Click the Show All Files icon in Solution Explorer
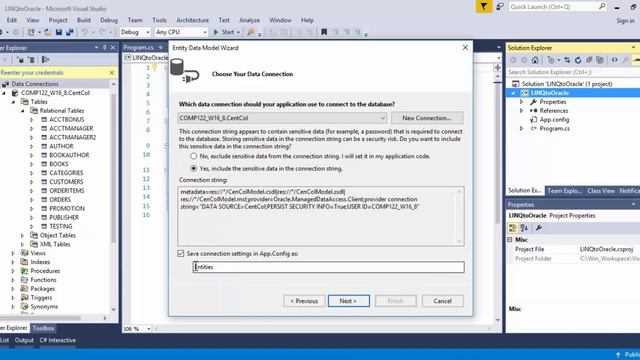The width and height of the screenshot is (640, 360). [600, 60]
